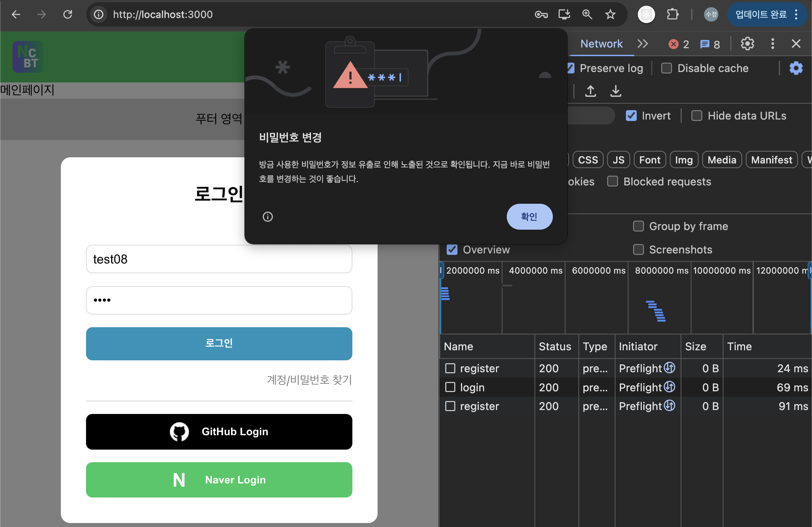Click the Export HAR download icon

pos(616,91)
